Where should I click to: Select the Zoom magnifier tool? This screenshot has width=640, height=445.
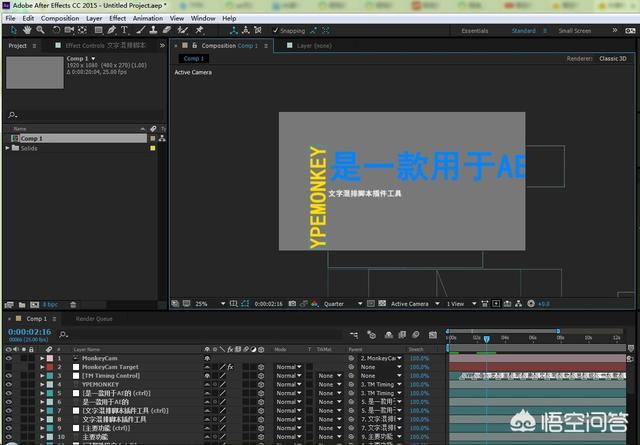pos(38,31)
